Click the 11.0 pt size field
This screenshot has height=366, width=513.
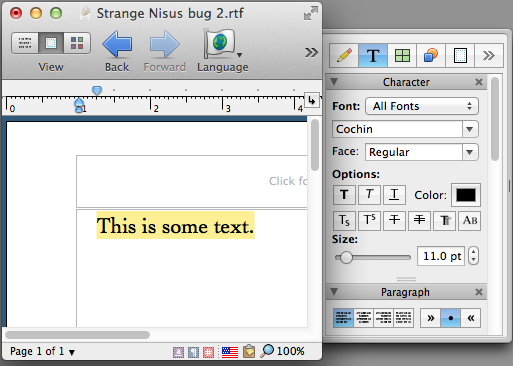[441, 256]
